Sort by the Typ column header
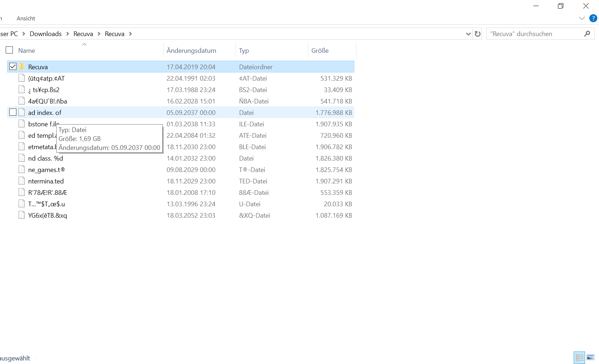 (x=244, y=51)
